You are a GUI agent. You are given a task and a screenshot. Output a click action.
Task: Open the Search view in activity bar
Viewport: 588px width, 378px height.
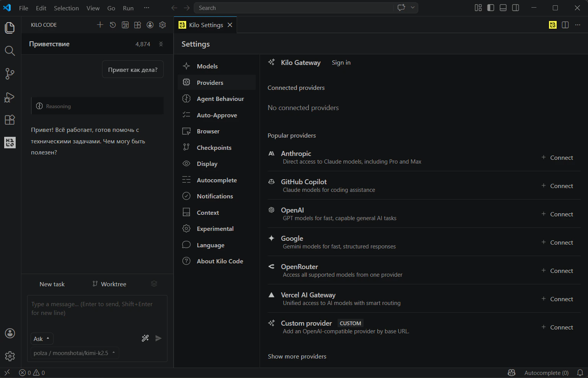10,51
